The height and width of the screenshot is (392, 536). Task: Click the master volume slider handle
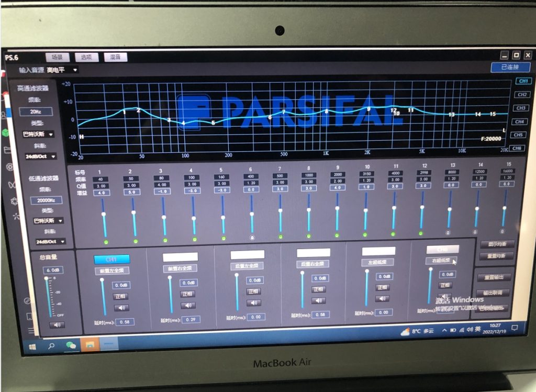click(x=47, y=278)
